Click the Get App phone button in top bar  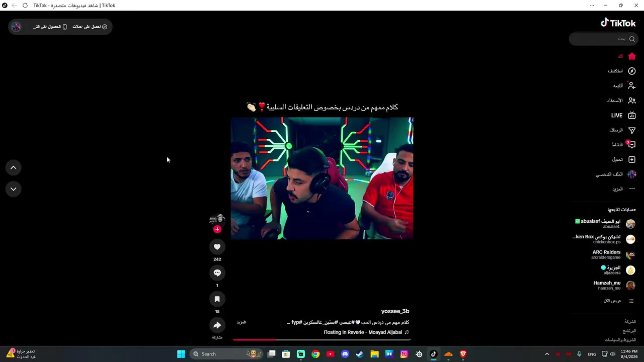coord(50,27)
